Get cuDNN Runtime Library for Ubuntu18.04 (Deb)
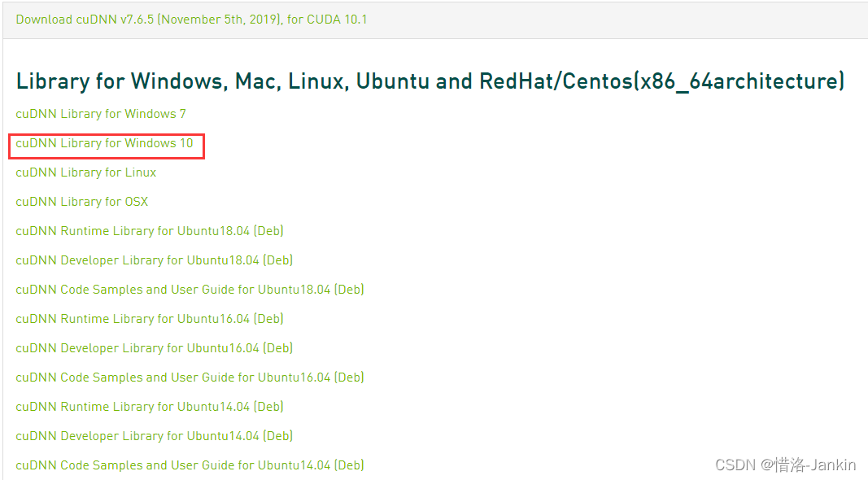 tap(149, 231)
